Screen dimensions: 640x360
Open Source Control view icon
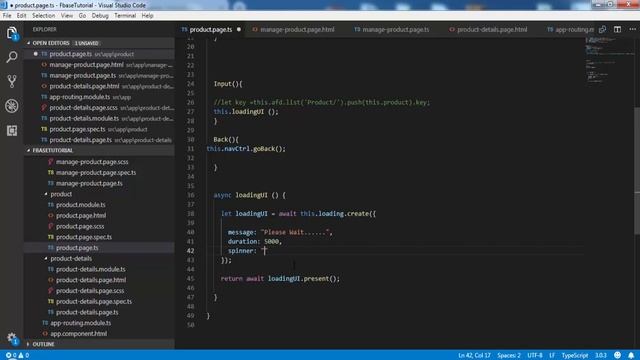[x=12, y=82]
